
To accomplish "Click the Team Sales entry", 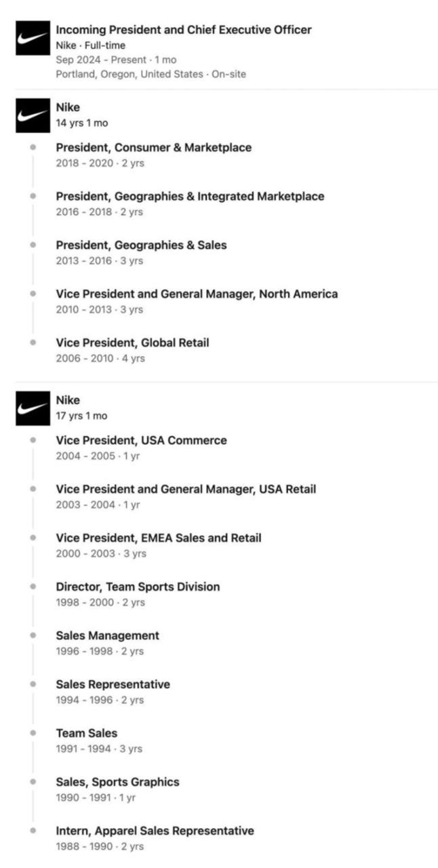I will 86,734.
